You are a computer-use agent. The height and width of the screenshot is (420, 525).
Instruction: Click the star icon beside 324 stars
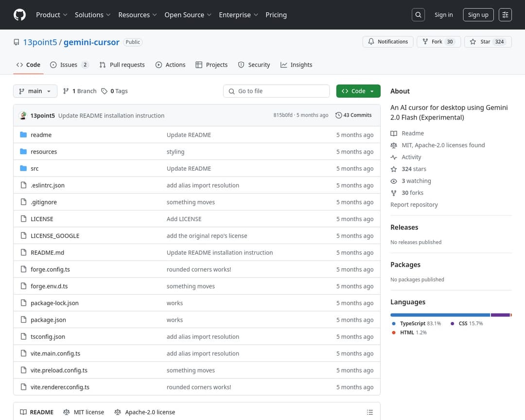394,169
